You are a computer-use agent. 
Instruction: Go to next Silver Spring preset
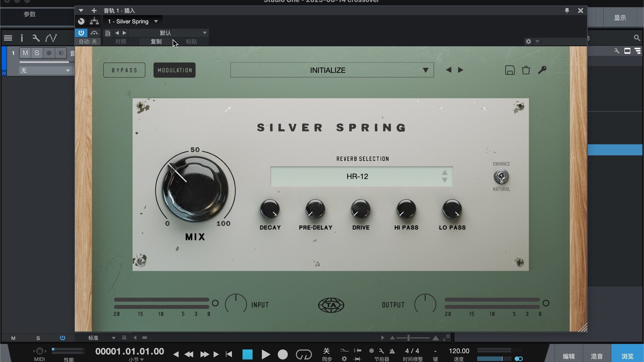461,70
